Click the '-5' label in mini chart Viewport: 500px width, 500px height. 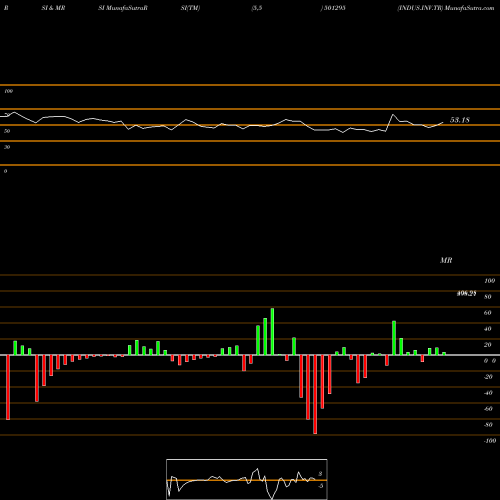click(320, 486)
